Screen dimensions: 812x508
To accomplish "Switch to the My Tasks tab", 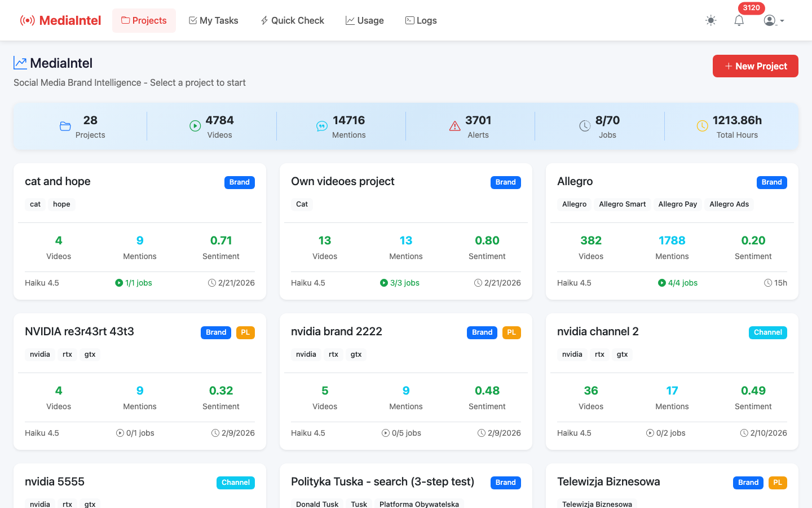I will (x=213, y=20).
